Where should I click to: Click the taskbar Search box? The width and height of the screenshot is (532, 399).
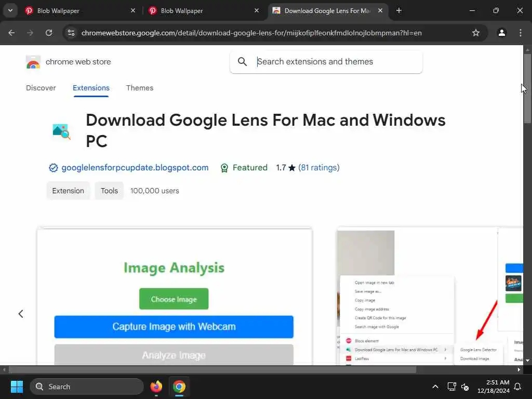click(87, 387)
